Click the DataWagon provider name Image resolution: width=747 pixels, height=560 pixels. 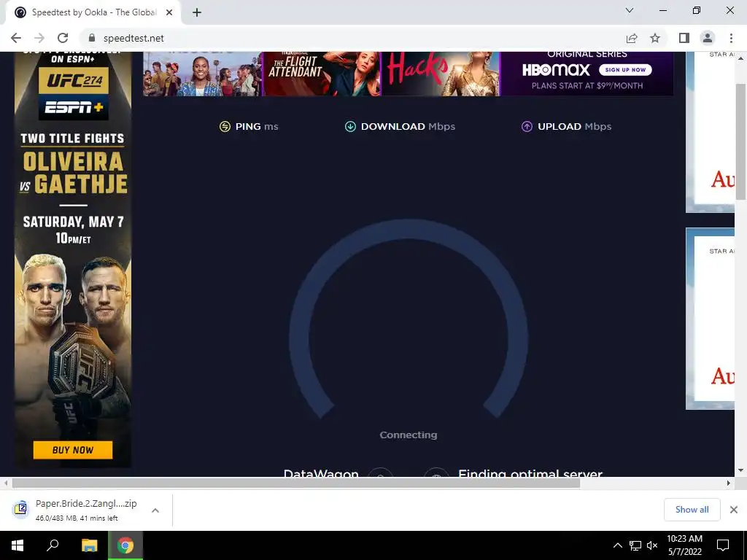[x=321, y=472]
